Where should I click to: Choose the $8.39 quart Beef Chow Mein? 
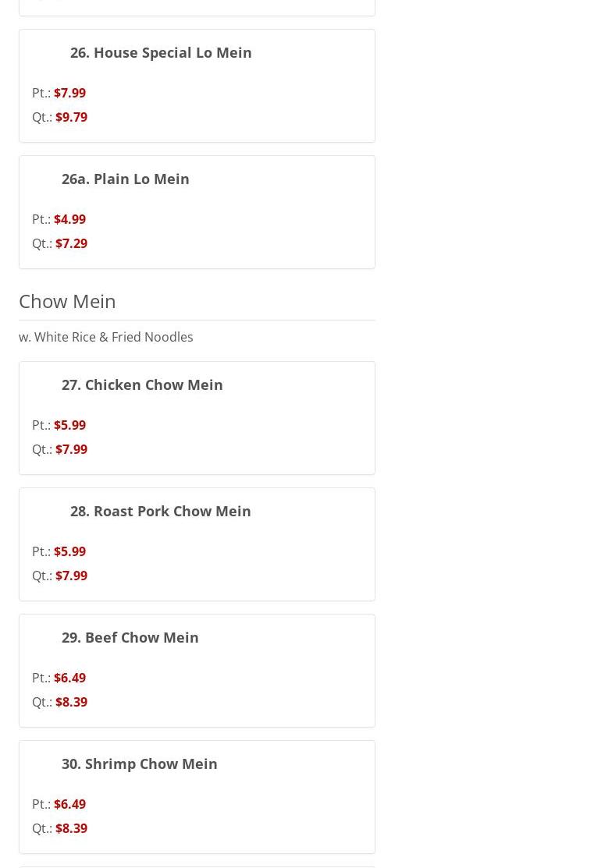click(71, 702)
